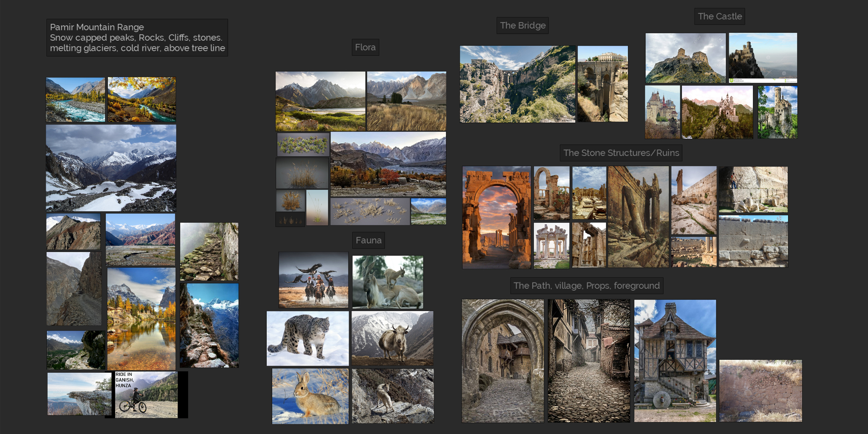Screen dimensions: 868x434
Task: Click the Flora section label
Action: [x=365, y=47]
